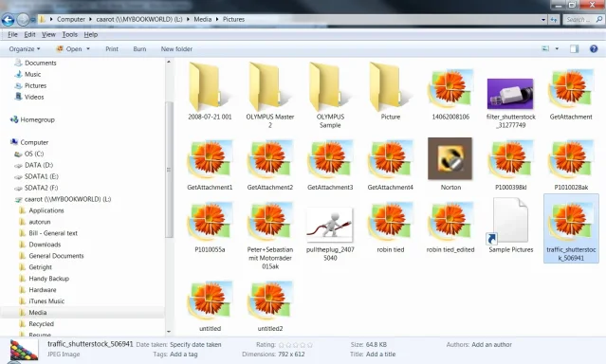This screenshot has height=364, width=606.
Task: Select OS (C:) drive
Action: click(x=34, y=154)
